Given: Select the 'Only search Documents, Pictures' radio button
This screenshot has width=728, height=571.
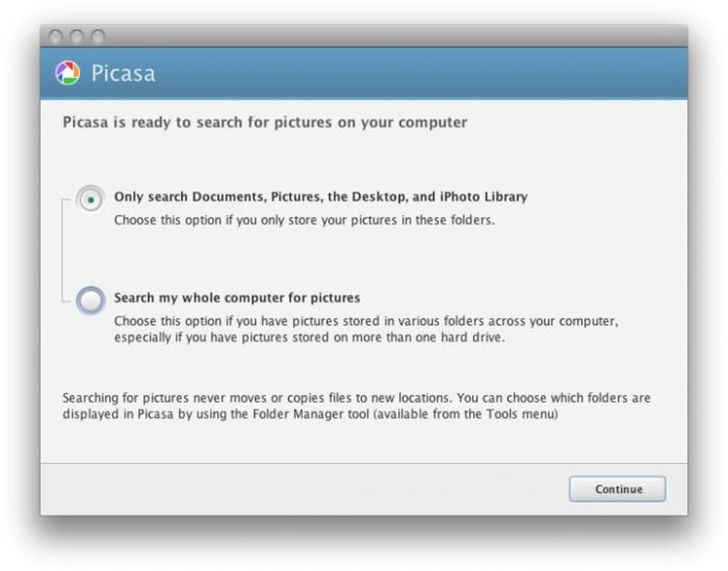Looking at the screenshot, I should click(x=91, y=200).
